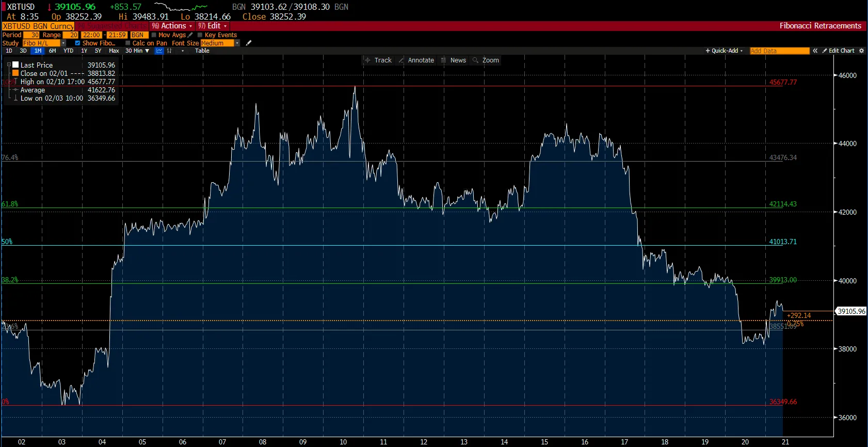Click the Fibonacci Retracements title
This screenshot has height=447, width=868.
(820, 26)
